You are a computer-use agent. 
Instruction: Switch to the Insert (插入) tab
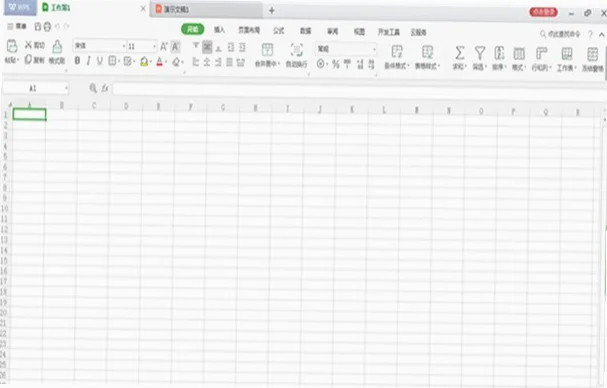tap(219, 30)
